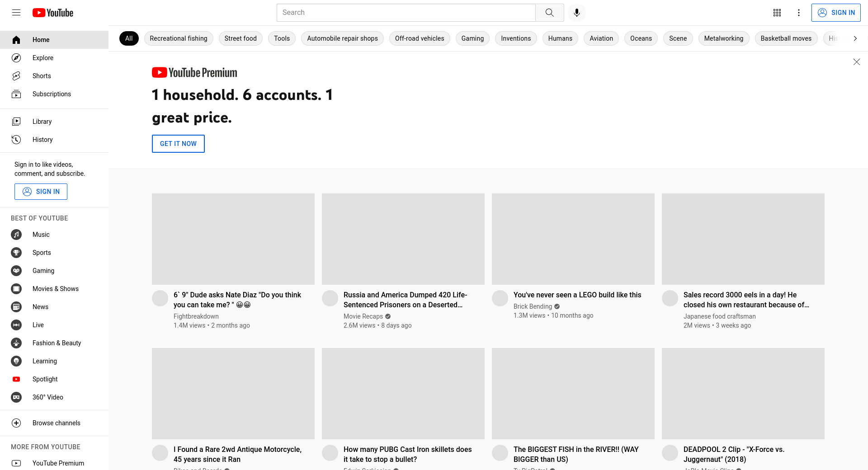Select the Aviation chip
The image size is (868, 470).
601,38
